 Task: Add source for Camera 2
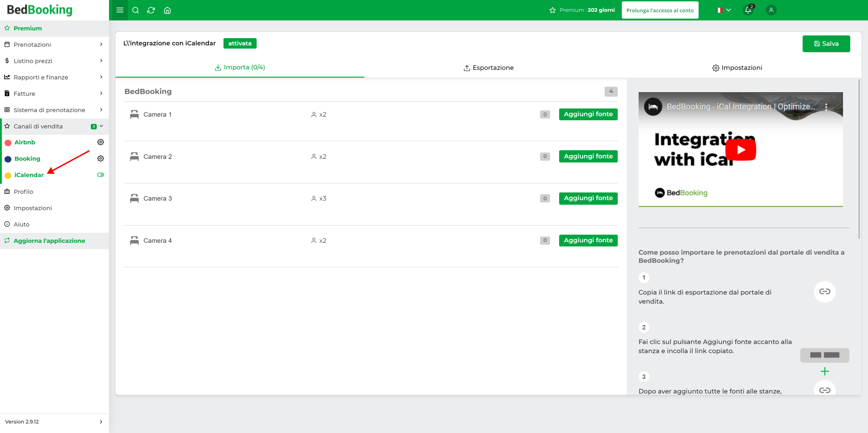coord(588,156)
